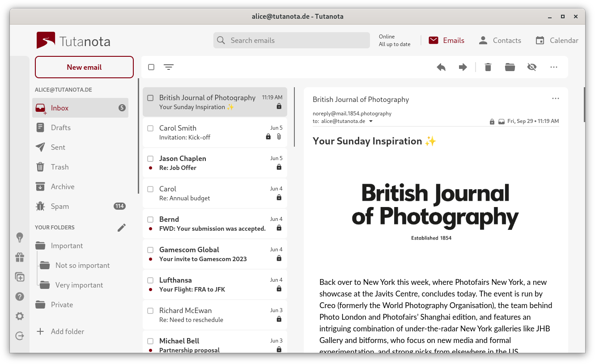Viewport: 595px width, 364px height.
Task: Check the Jason Chaplen email checkbox
Action: tap(150, 158)
